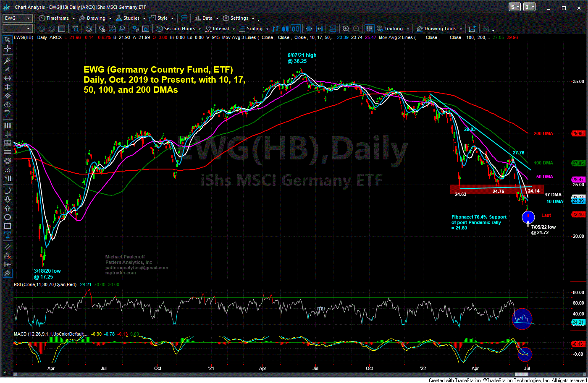The width and height of the screenshot is (588, 383).
Task: Expand the Session Hours dropdown arrow
Action: pos(199,29)
